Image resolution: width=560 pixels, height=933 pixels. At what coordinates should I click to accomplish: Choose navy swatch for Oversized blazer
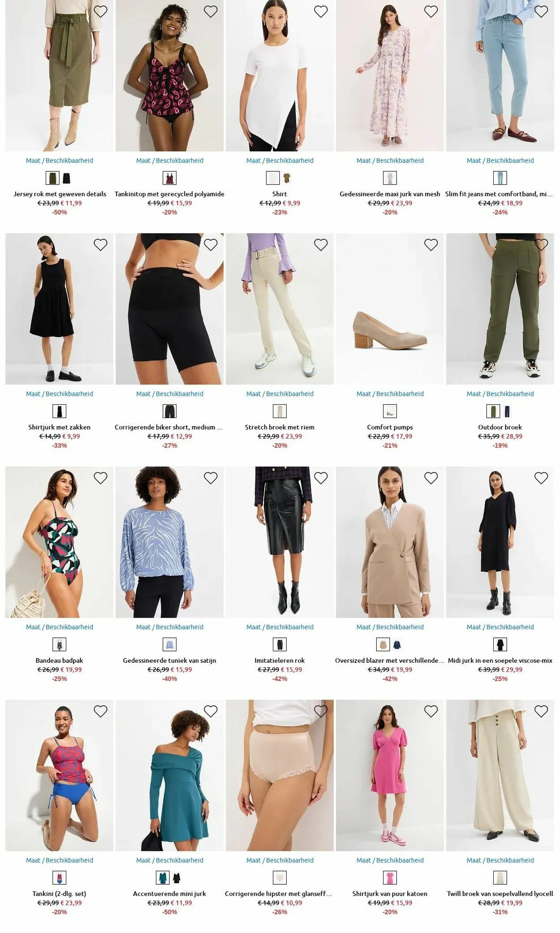(397, 645)
